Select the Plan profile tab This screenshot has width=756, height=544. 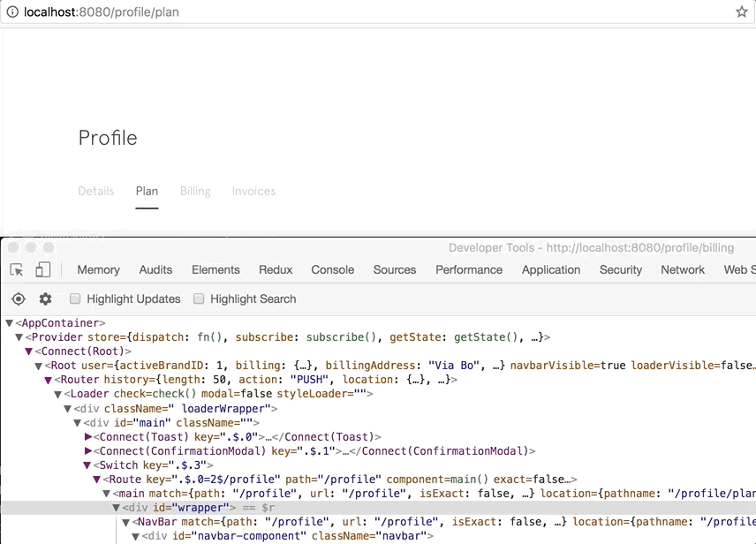pyautogui.click(x=147, y=191)
